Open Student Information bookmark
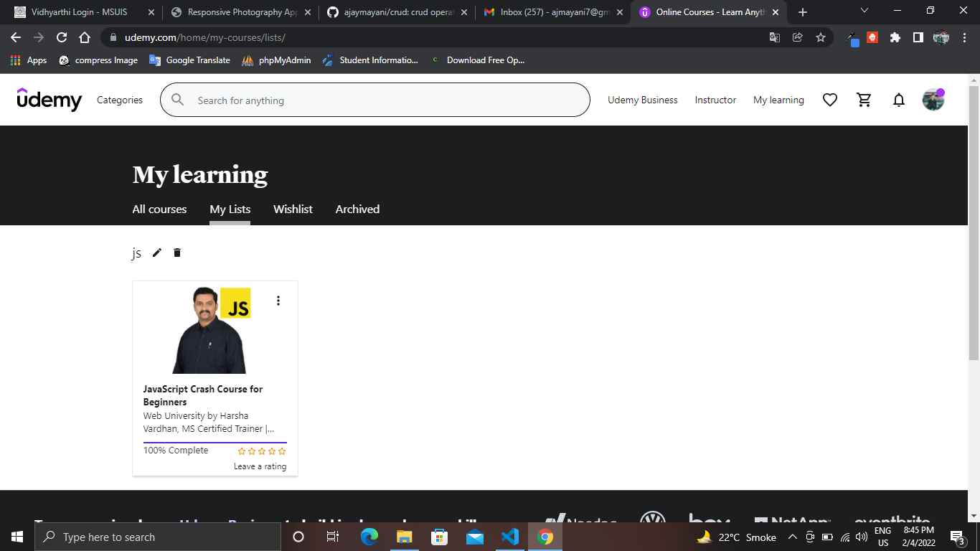 point(370,60)
